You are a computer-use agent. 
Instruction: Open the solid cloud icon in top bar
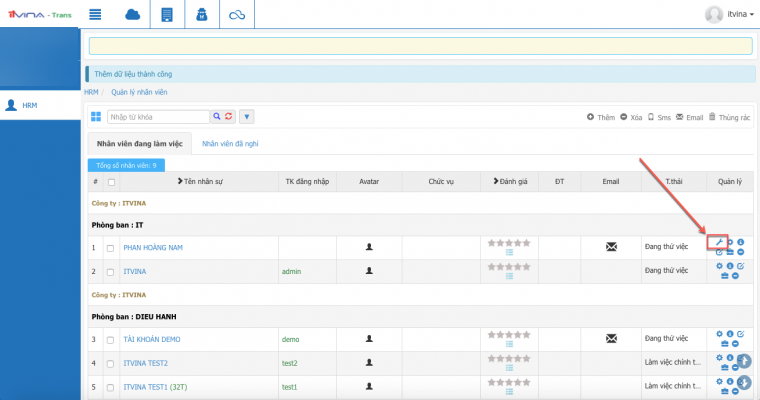(x=132, y=14)
